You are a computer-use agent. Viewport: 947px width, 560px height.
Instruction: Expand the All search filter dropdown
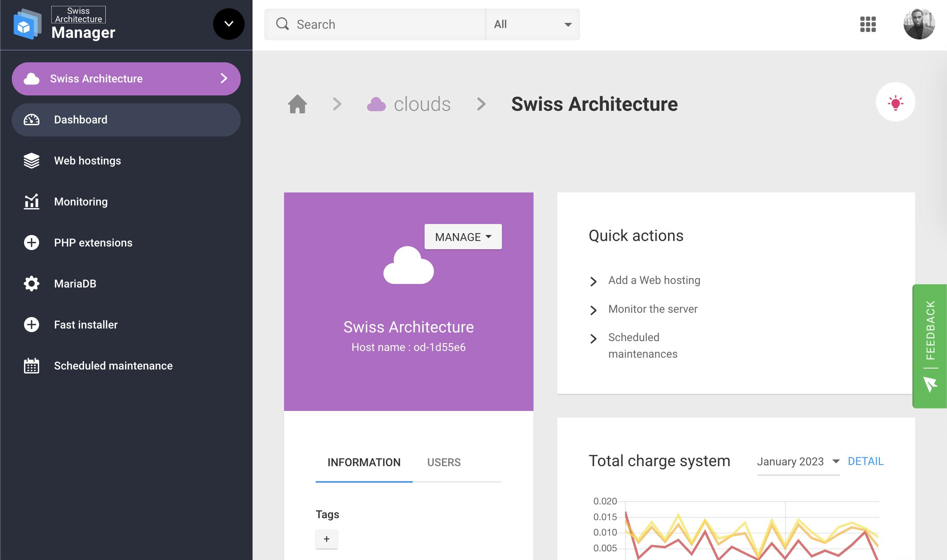pyautogui.click(x=532, y=24)
